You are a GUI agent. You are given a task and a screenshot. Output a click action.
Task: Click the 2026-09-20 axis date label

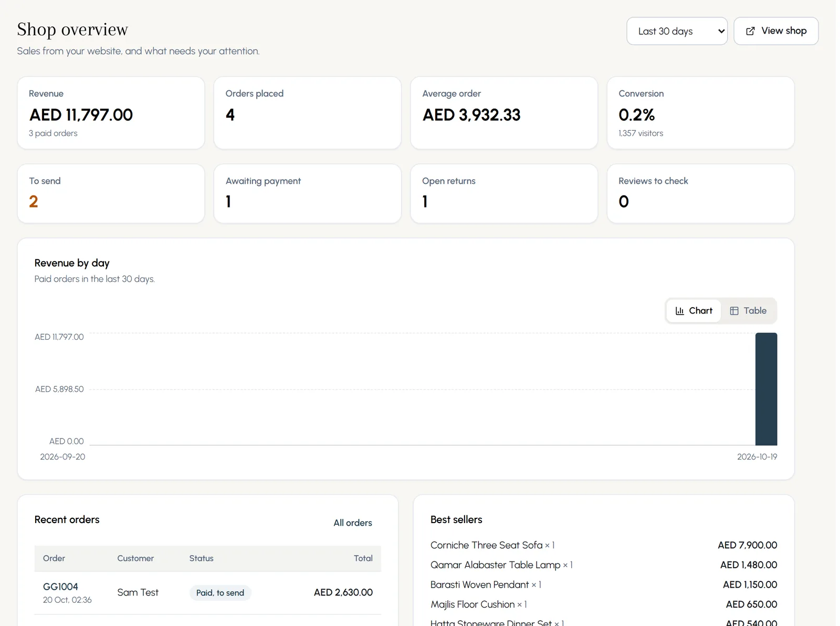62,457
